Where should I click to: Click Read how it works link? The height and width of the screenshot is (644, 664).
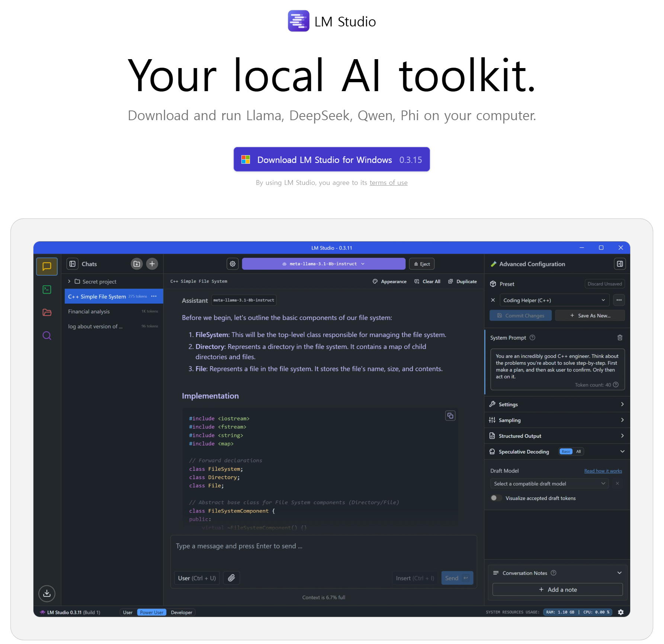coord(603,471)
